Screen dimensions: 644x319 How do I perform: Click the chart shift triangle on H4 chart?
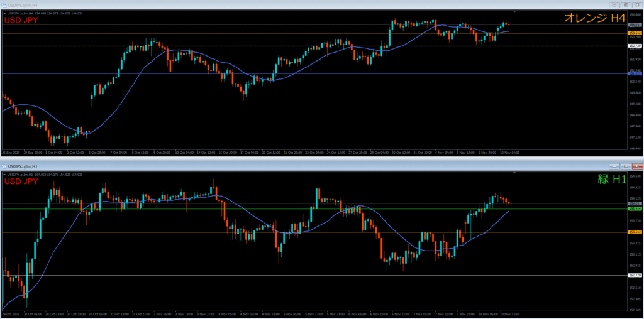(515, 12)
